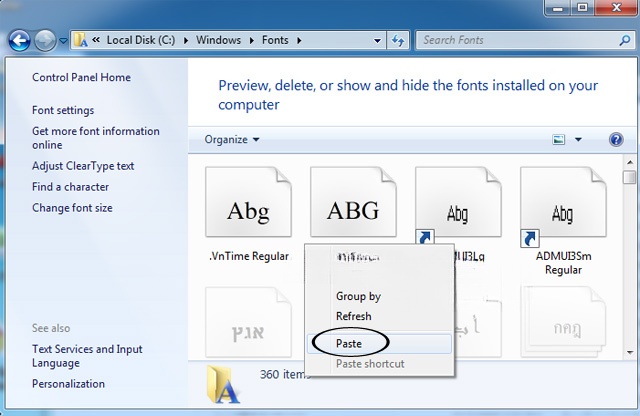The image size is (640, 416).
Task: Click the Fonts folder icon in details pane
Action: coord(222,384)
